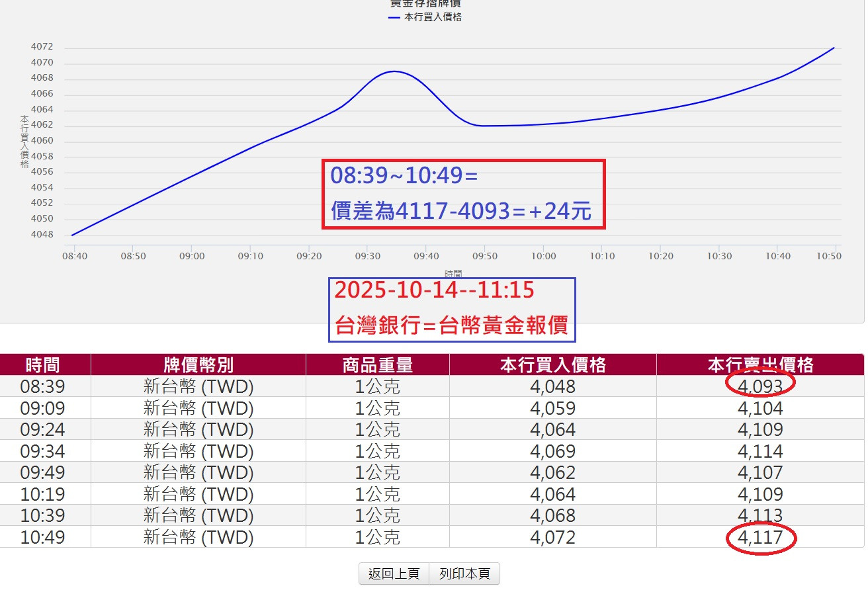This screenshot has width=868, height=592.
Task: Click the chart peak near 09:35
Action: (x=394, y=73)
